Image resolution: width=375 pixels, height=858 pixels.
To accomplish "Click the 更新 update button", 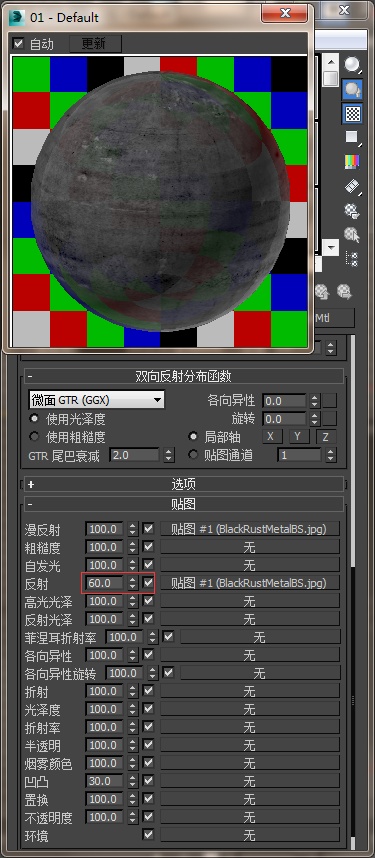I will (95, 44).
